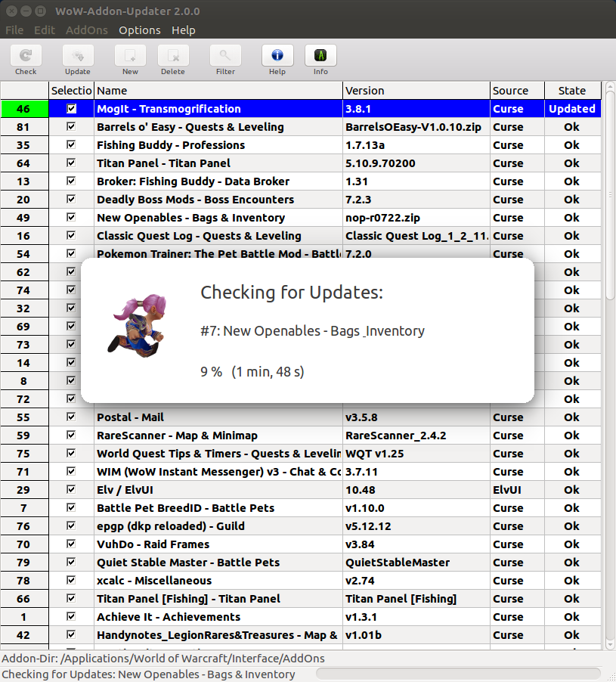The image size is (616, 682).
Task: Open the File menu
Action: 14,30
